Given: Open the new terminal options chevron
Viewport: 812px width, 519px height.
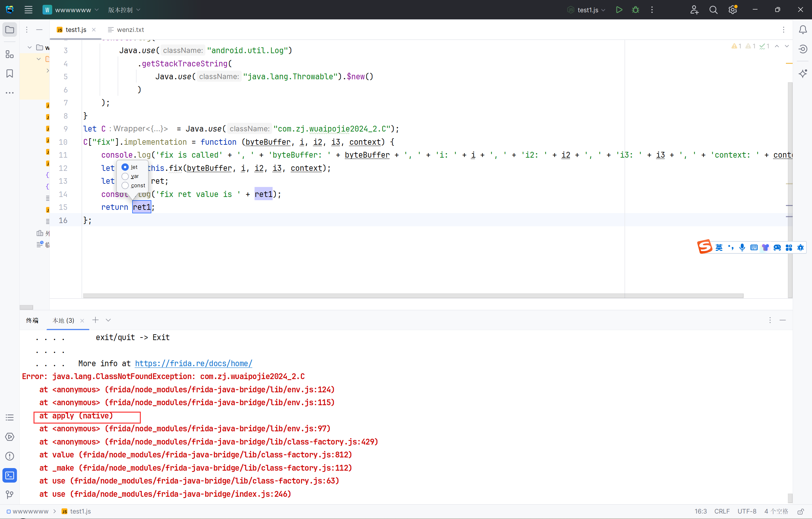Looking at the screenshot, I should pos(108,320).
